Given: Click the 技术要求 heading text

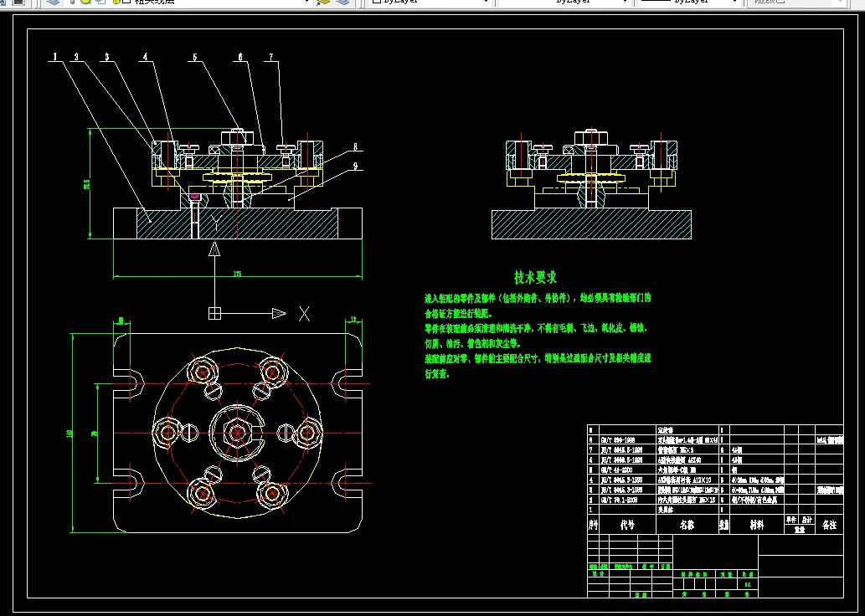Looking at the screenshot, I should pos(535,277).
